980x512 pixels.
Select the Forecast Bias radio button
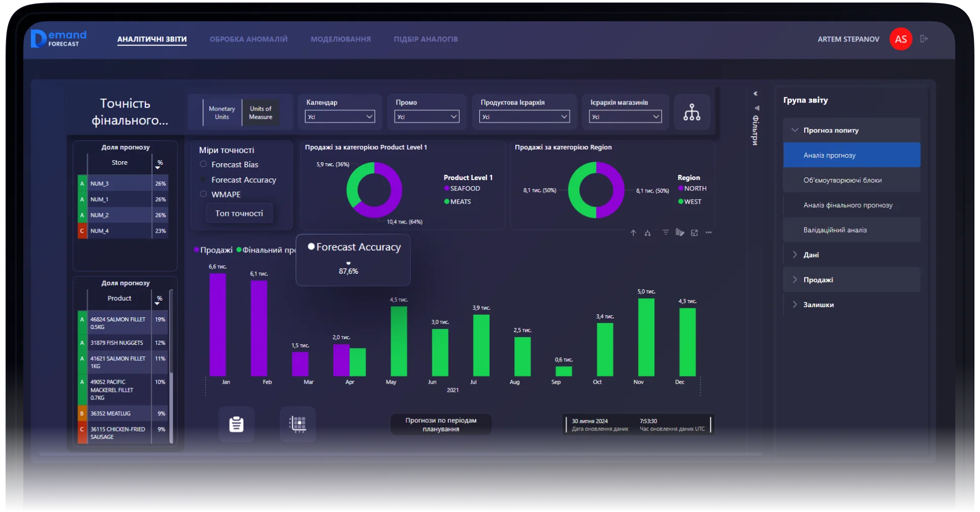pos(203,164)
